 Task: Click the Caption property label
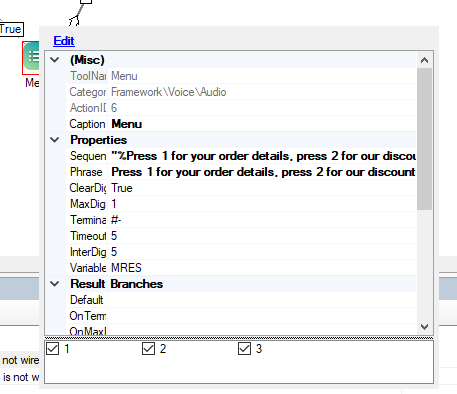click(87, 124)
